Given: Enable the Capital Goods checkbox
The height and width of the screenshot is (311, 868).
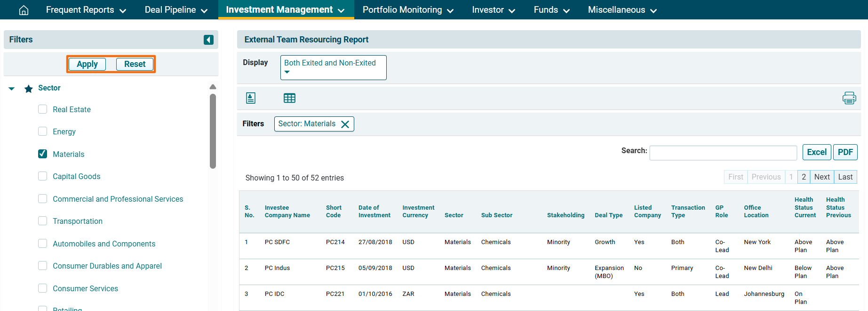Looking at the screenshot, I should (x=43, y=176).
